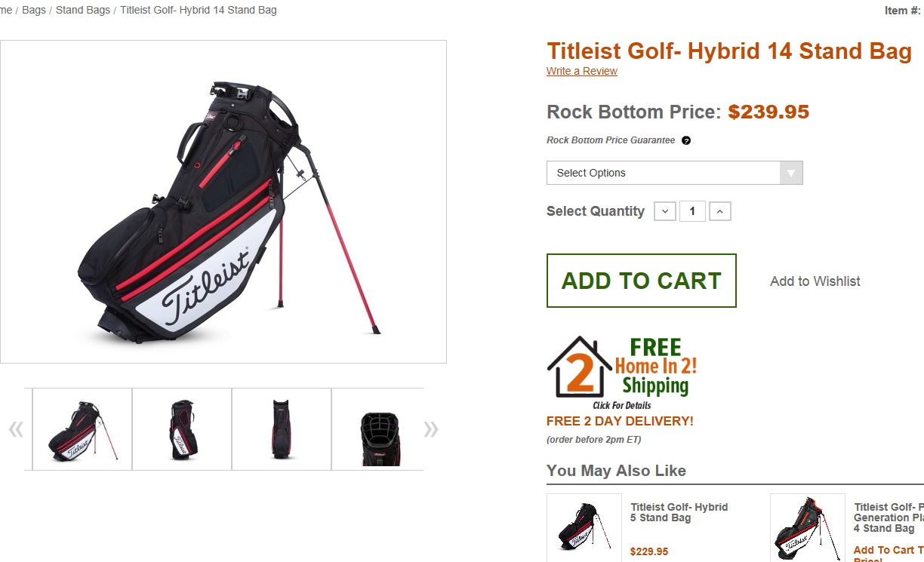Select the front-view bag thumbnail

182,429
